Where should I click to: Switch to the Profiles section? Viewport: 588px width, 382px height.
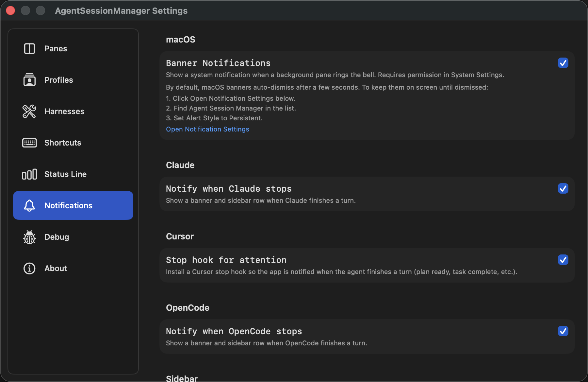73,80
